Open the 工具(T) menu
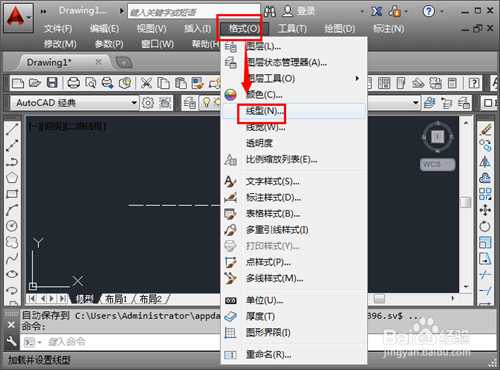Screen dimensions: 500x370 click(x=292, y=29)
